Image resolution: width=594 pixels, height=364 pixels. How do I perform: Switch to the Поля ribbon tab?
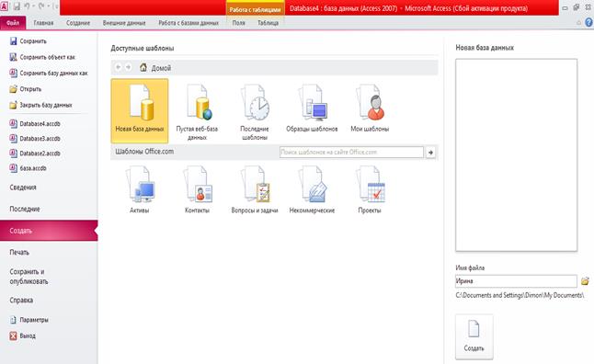[239, 23]
